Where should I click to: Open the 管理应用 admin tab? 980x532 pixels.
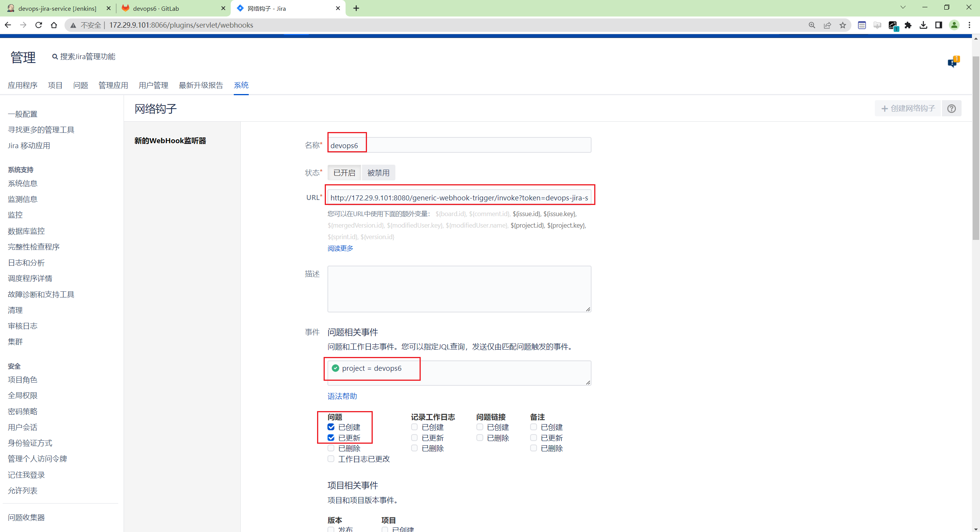(x=113, y=85)
